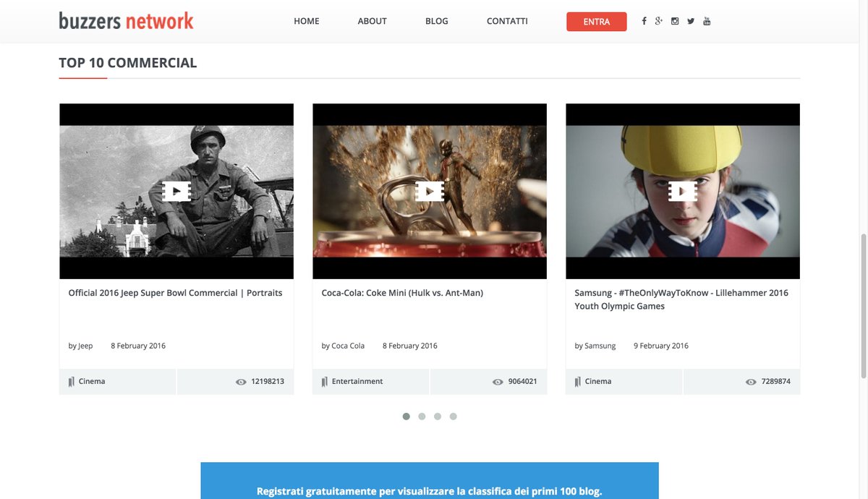This screenshot has width=868, height=499.
Task: Click the category bookmark icon on Samsung card
Action: [578, 382]
